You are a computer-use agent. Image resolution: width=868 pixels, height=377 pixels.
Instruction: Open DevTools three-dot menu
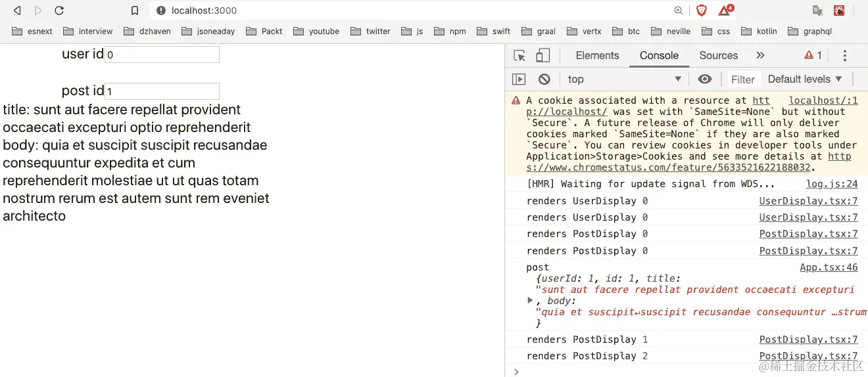click(x=845, y=56)
